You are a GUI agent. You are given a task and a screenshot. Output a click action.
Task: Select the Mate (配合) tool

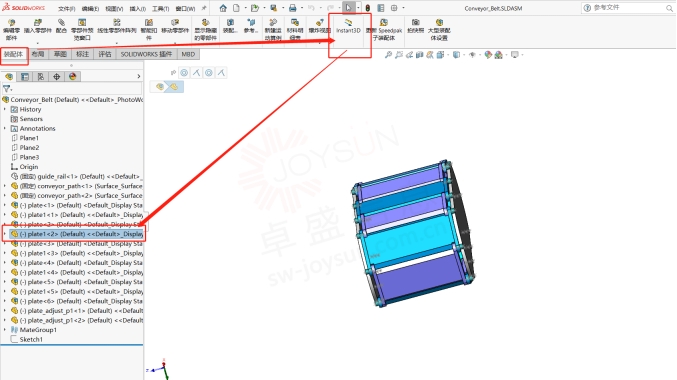point(61,26)
